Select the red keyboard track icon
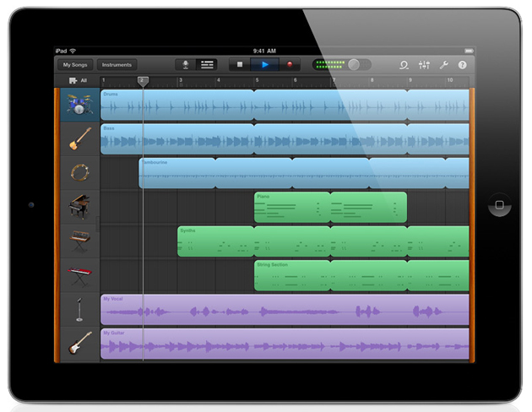This screenshot has height=412, width=532. [80, 275]
